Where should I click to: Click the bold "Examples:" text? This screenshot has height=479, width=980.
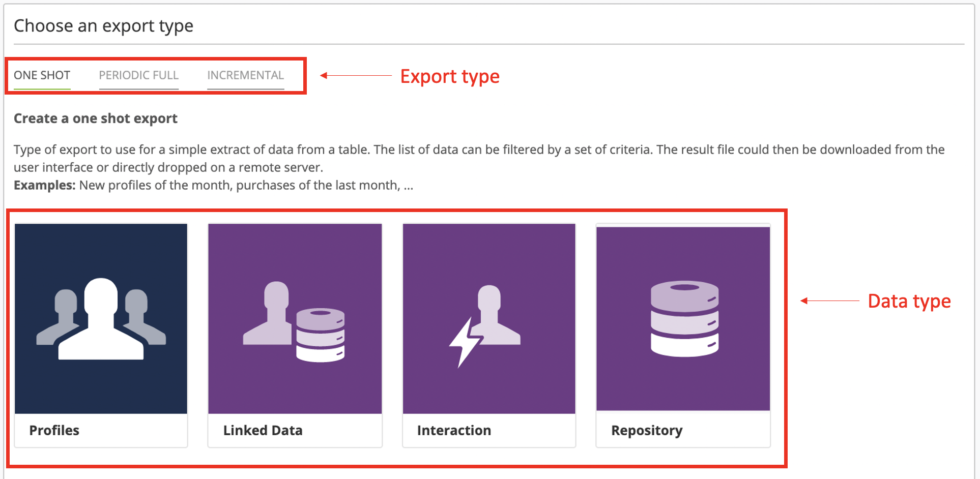pos(44,185)
